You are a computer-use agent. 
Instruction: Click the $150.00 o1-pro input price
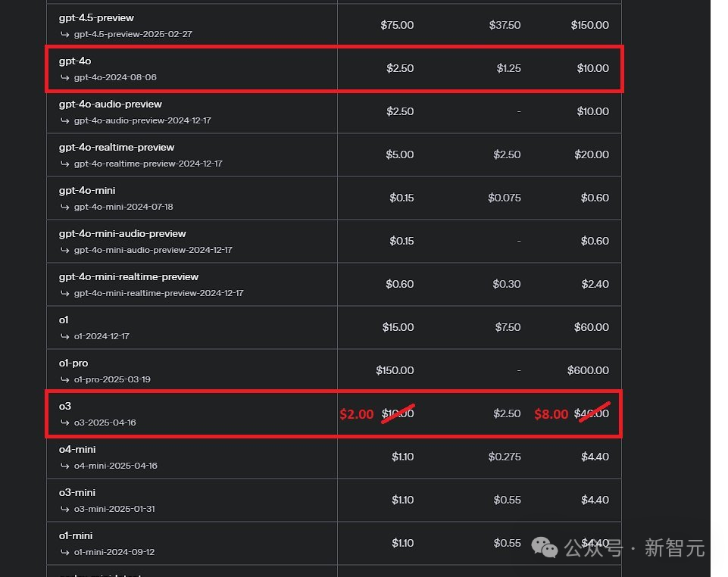(395, 370)
